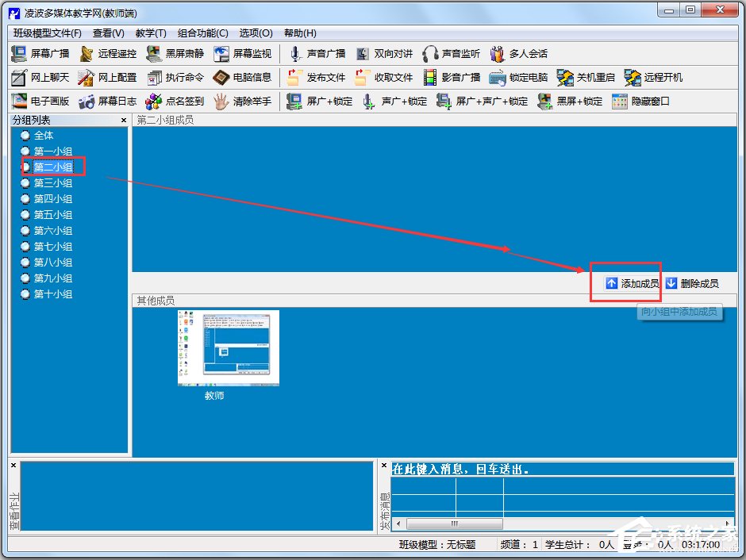Image resolution: width=746 pixels, height=560 pixels.
Task: Open 选项(O) menu
Action: point(256,33)
